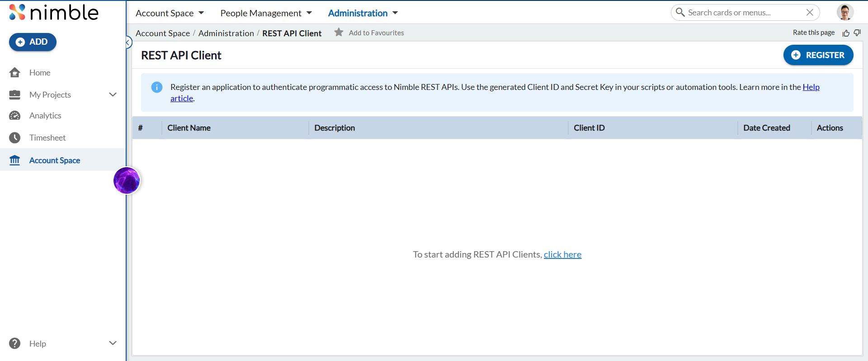Image resolution: width=868 pixels, height=361 pixels.
Task: Open Analytics from the sidebar
Action: tap(45, 116)
